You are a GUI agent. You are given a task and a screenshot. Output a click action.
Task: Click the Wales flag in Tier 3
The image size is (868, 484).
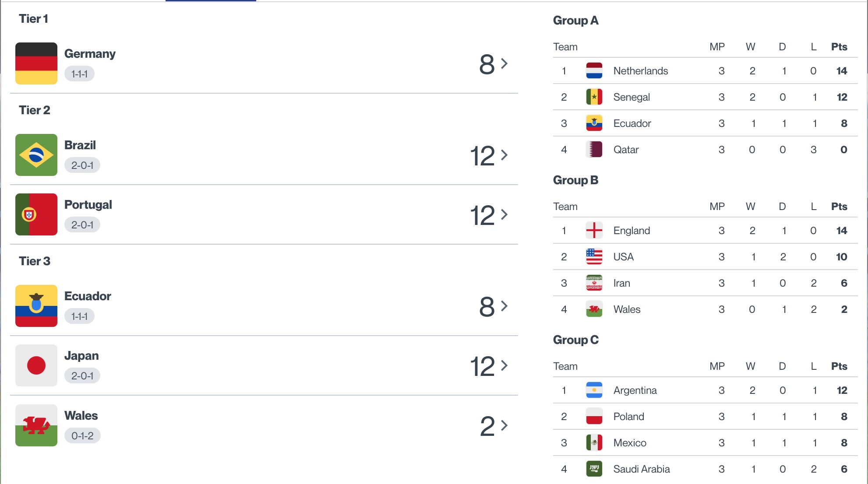pos(36,425)
